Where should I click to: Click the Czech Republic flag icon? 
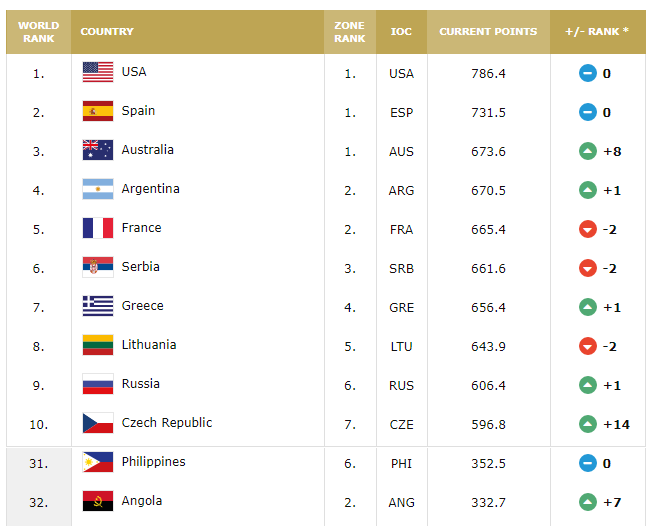(98, 423)
